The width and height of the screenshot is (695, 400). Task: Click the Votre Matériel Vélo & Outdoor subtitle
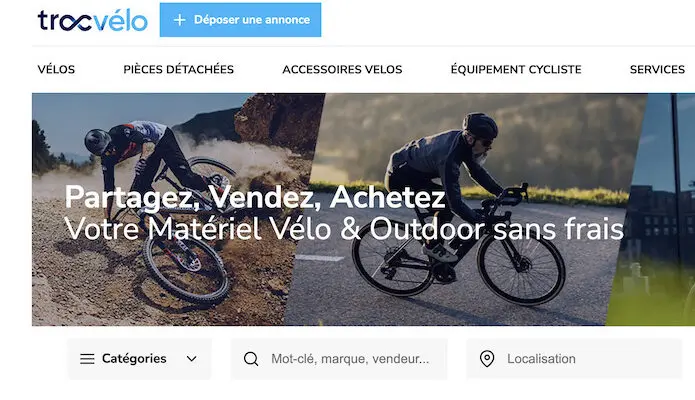point(344,229)
